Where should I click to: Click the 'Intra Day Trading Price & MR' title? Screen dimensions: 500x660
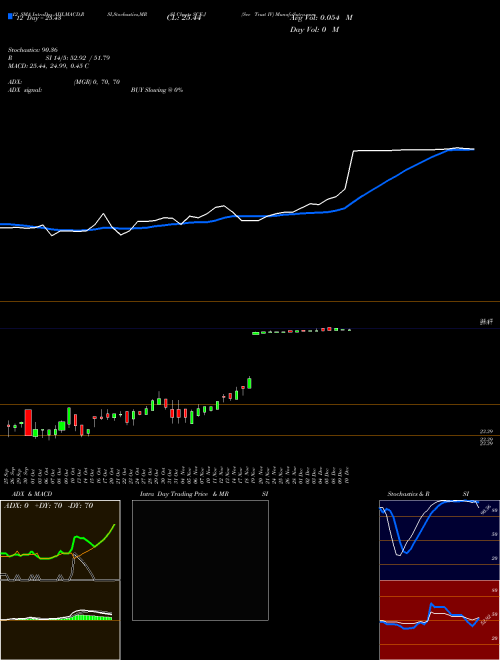click(x=184, y=494)
